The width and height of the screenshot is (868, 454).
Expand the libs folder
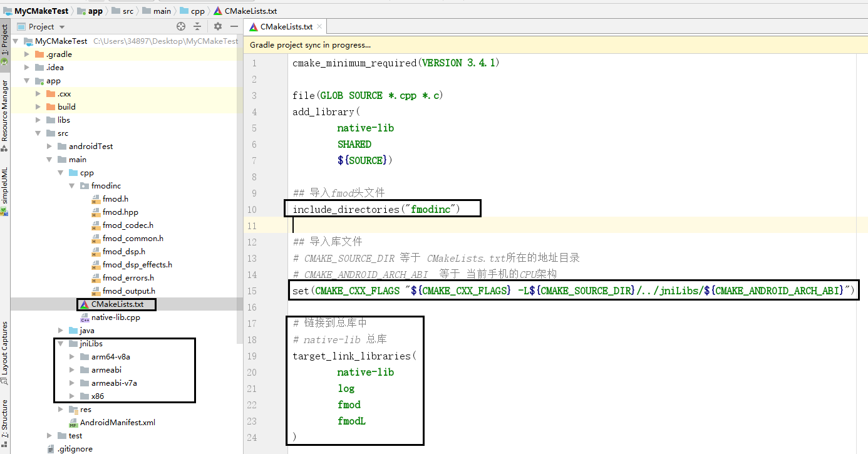38,120
